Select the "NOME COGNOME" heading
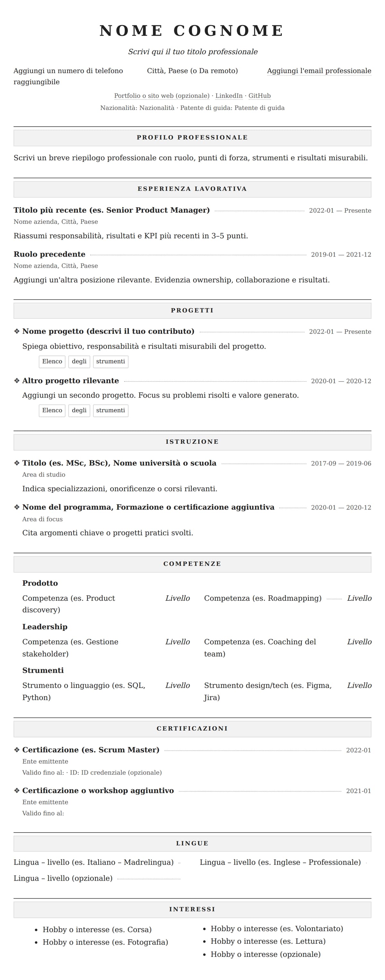 (x=192, y=31)
